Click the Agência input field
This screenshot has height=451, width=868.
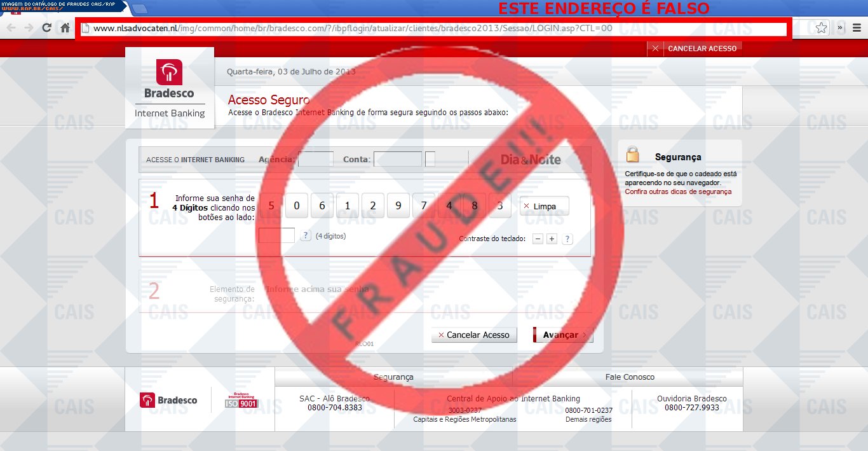tap(315, 160)
